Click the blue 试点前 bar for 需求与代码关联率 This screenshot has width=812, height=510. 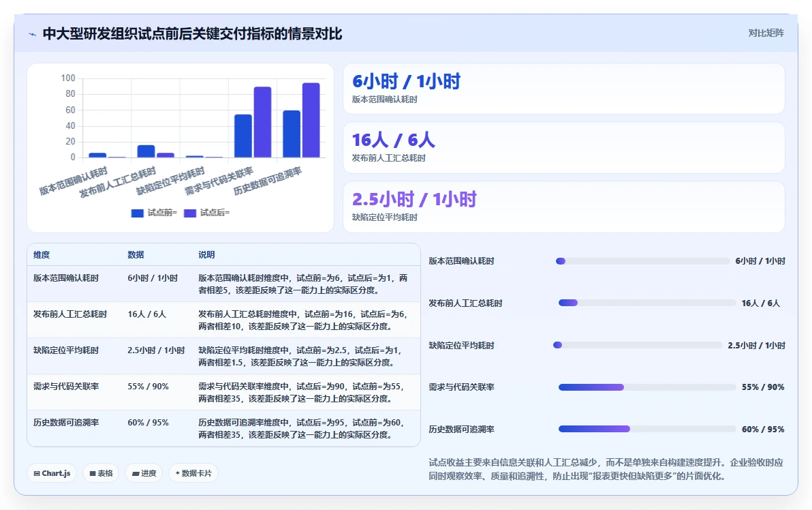coord(243,136)
